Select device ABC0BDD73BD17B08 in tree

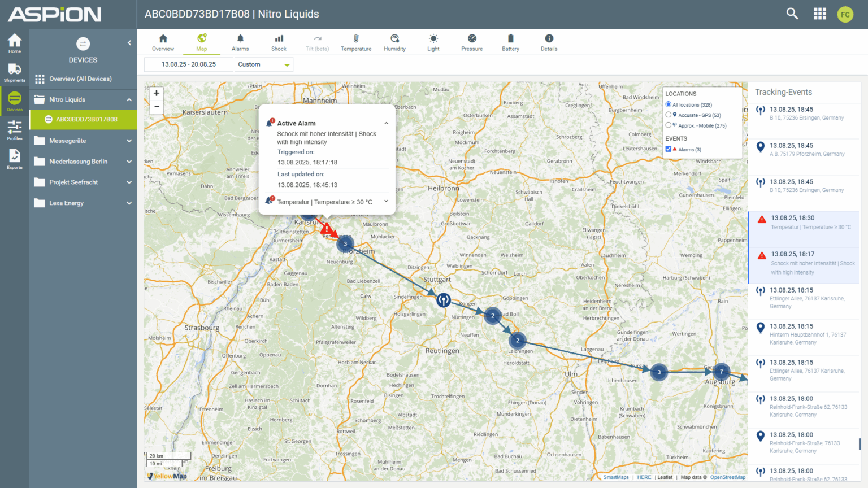86,120
